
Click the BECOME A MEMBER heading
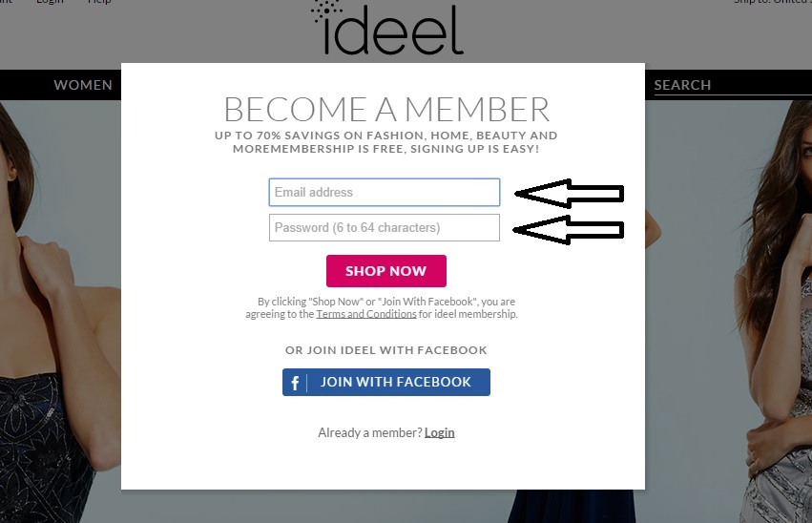click(385, 109)
